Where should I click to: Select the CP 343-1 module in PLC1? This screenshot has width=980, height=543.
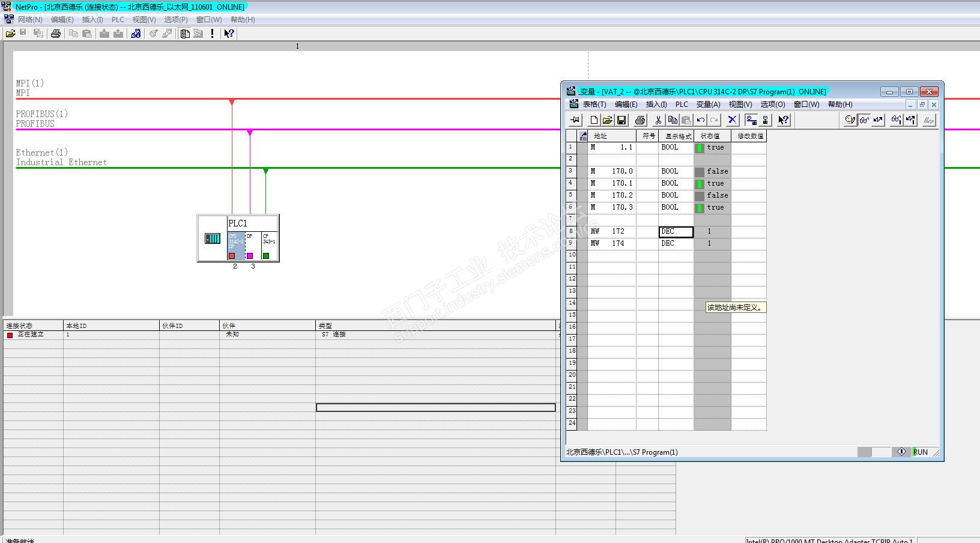(x=269, y=245)
